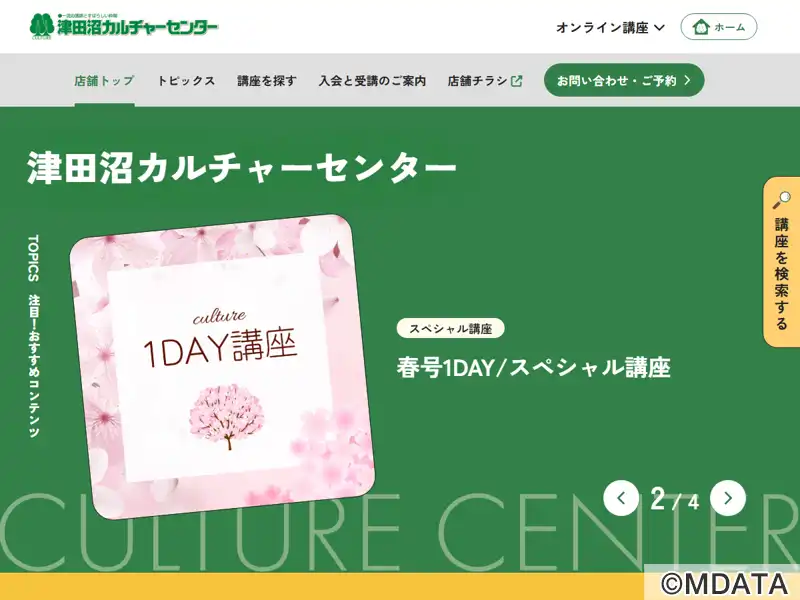Click the ホーム button

tap(719, 27)
